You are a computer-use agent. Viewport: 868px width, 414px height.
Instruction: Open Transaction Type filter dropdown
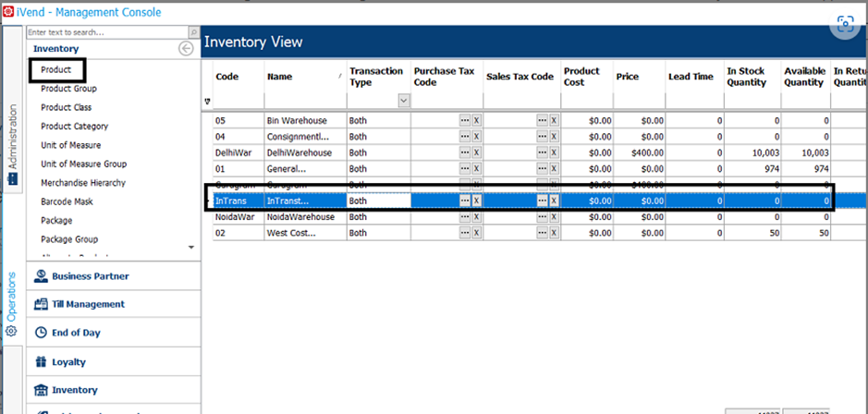pos(404,101)
